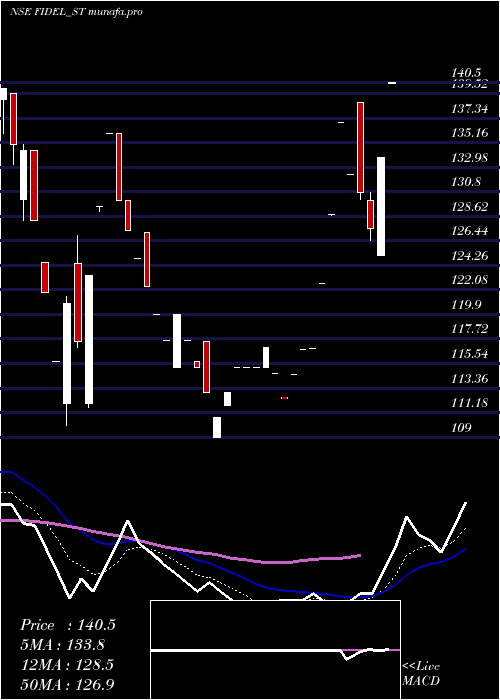Click the 111.18 price axis label

[470, 404]
